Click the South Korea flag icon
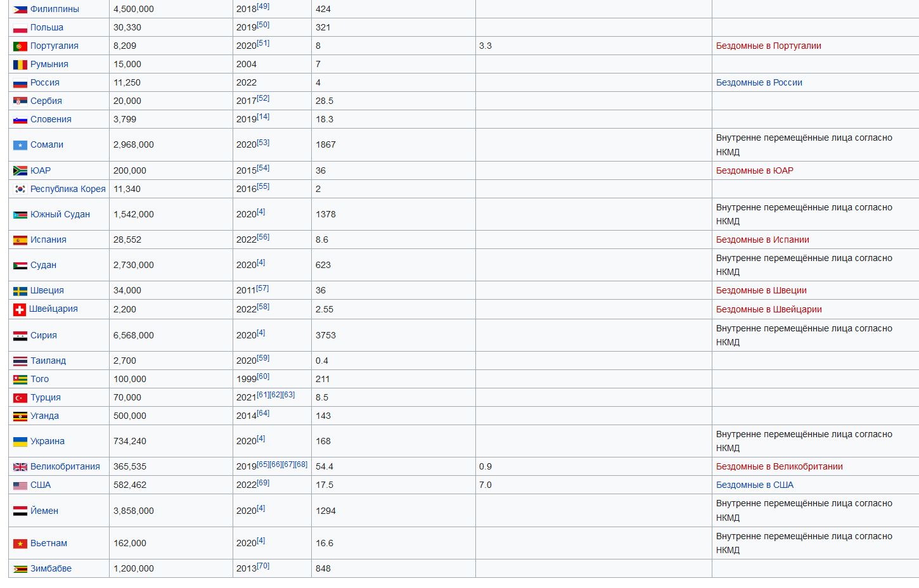Screen dimensions: 919x588 point(20,189)
